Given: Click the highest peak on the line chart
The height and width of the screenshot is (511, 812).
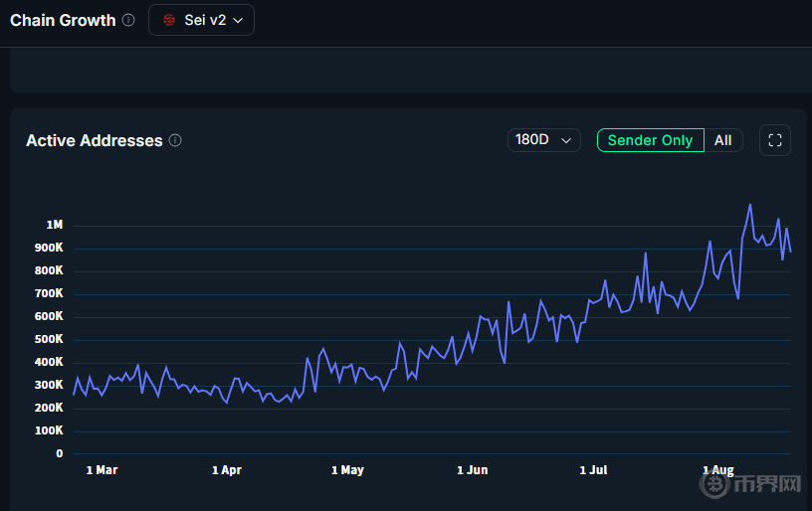Looking at the screenshot, I should click(x=750, y=206).
